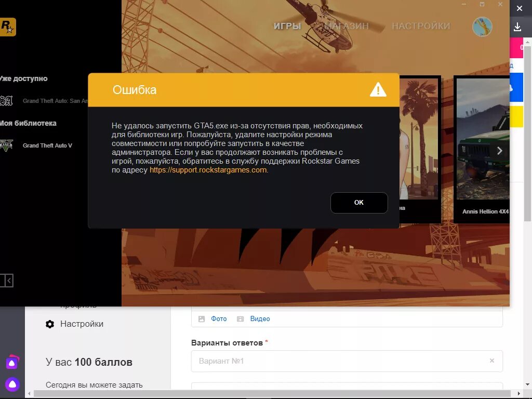The image size is (532, 399).
Task: Click the yellow button on the right edge
Action: click(516, 117)
